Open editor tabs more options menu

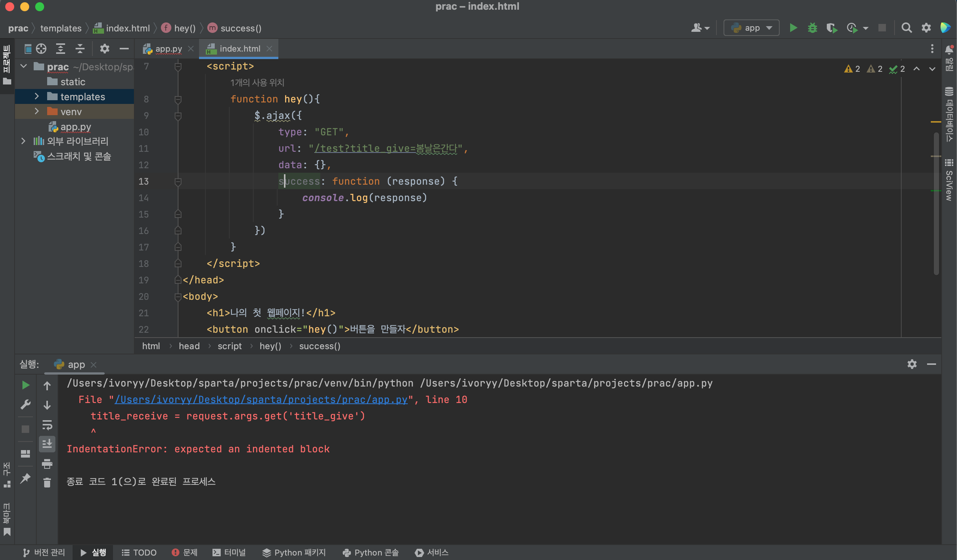click(932, 49)
